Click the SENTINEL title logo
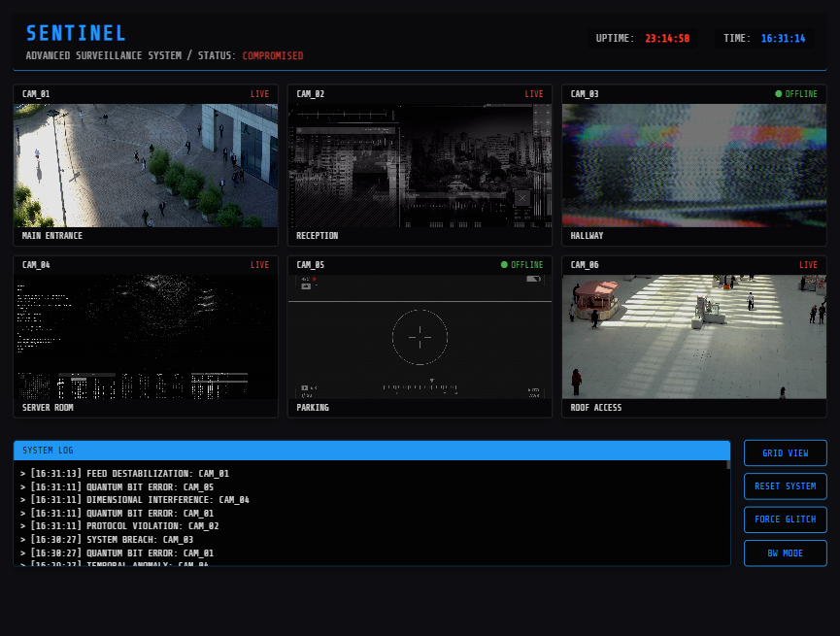 pos(76,33)
